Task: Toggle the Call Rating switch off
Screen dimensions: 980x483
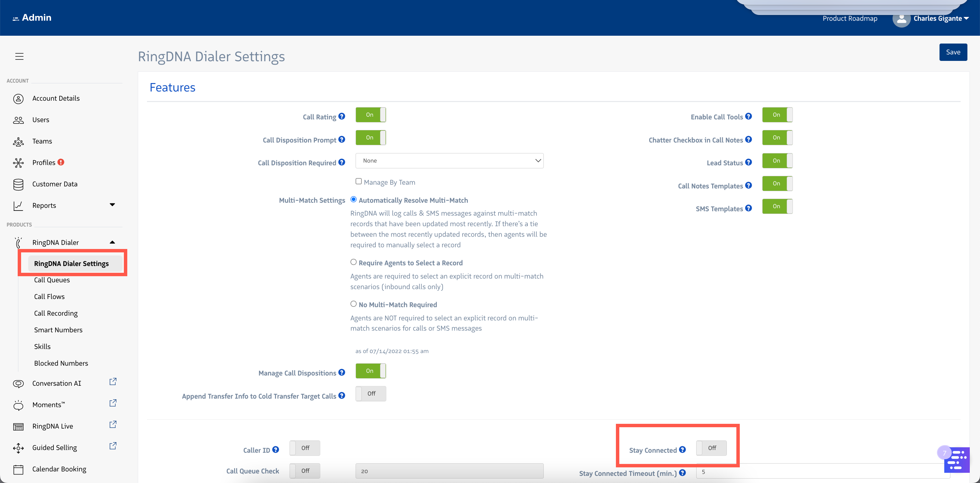Action: [x=371, y=115]
